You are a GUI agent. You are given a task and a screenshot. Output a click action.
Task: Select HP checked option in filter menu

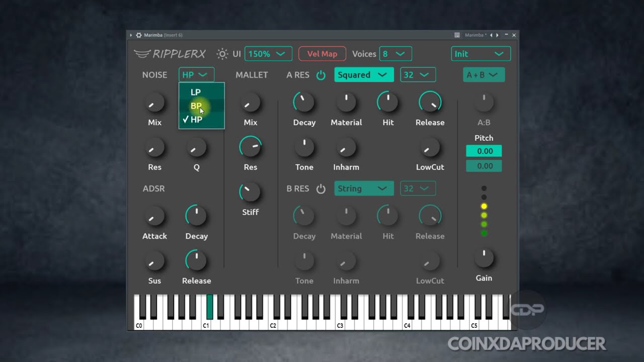[202, 120]
